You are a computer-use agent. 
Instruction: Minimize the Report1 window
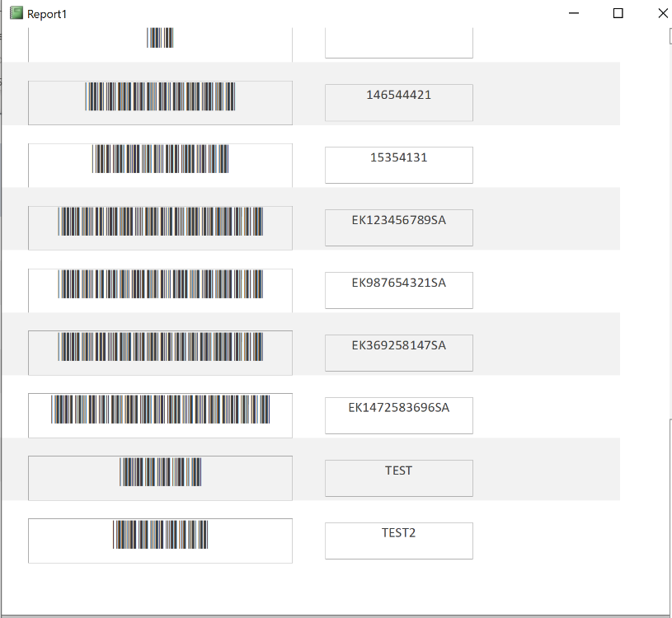click(x=574, y=13)
